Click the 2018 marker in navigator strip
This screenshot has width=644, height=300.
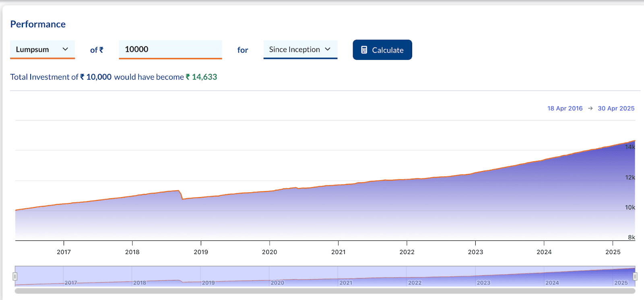pyautogui.click(x=140, y=283)
